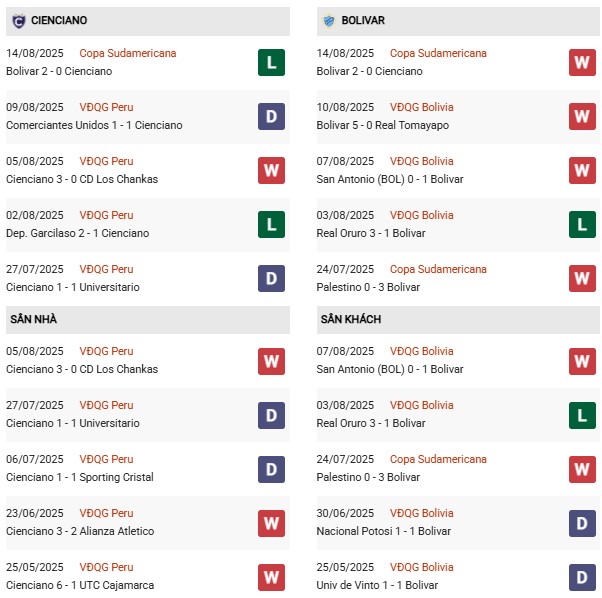602x598 pixels.
Task: Click the Cienciano 6 - 1 UTC Cajamarca result
Action: (x=79, y=585)
